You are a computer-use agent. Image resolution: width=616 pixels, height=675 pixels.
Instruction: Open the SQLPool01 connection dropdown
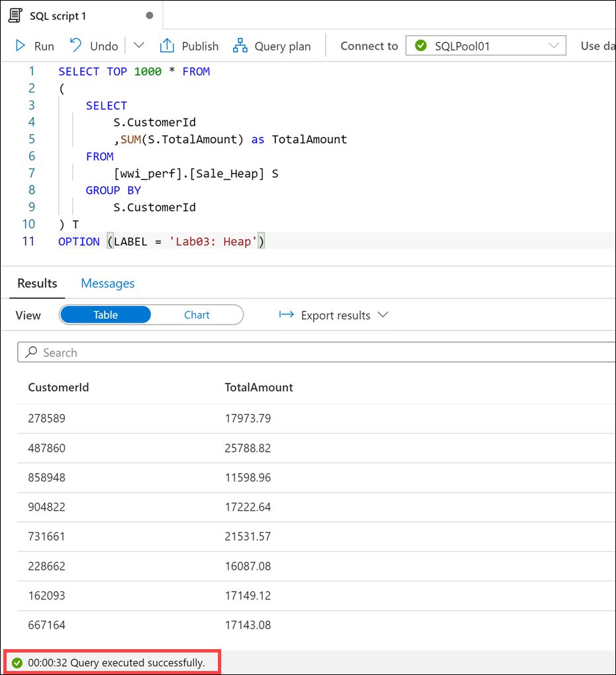point(556,46)
